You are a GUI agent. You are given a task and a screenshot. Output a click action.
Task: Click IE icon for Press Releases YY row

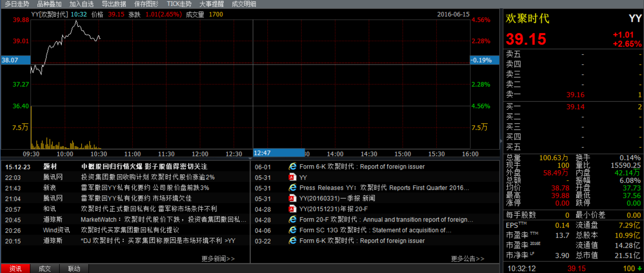click(292, 188)
